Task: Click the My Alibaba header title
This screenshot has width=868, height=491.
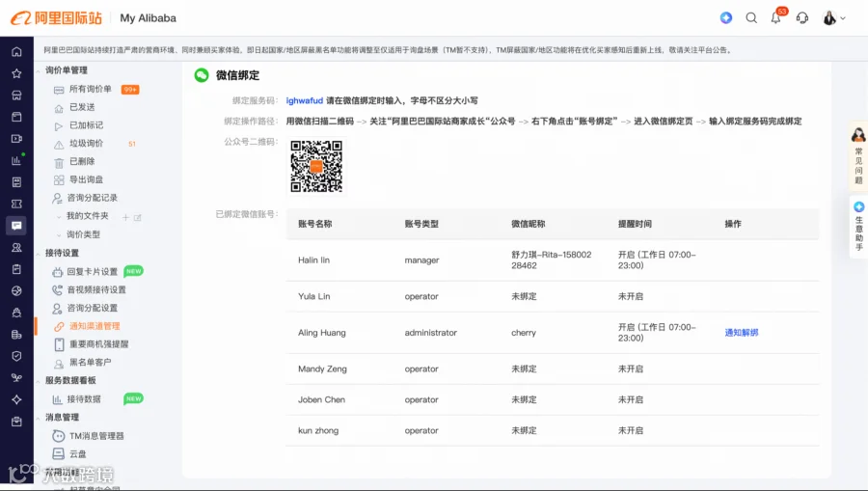Action: tap(149, 18)
